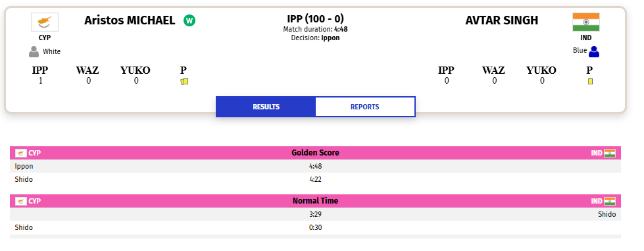Click the yellow penalty card under Singh's P
Viewport: 644px width, 251px height.
[x=590, y=82]
